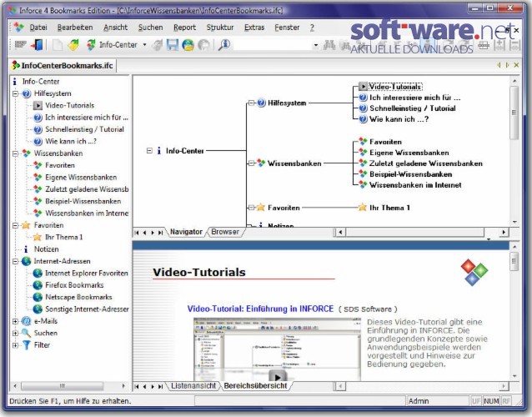Collapse Hilfesystem in the left tree
Viewport: 532px width, 417px height.
click(x=15, y=93)
